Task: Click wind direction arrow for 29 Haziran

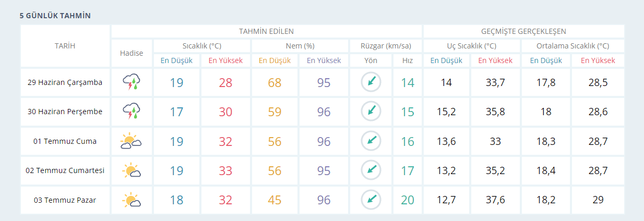Action: pyautogui.click(x=371, y=82)
